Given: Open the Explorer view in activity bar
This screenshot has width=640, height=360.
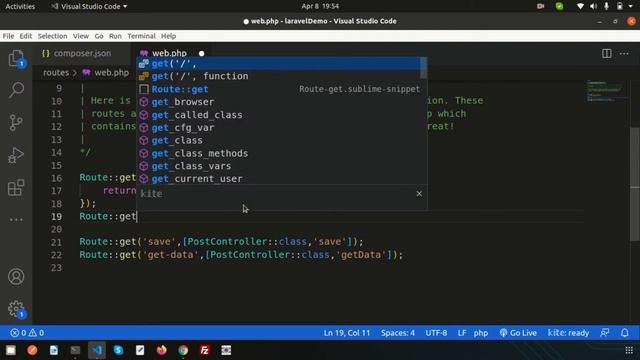Looking at the screenshot, I should 16,58.
